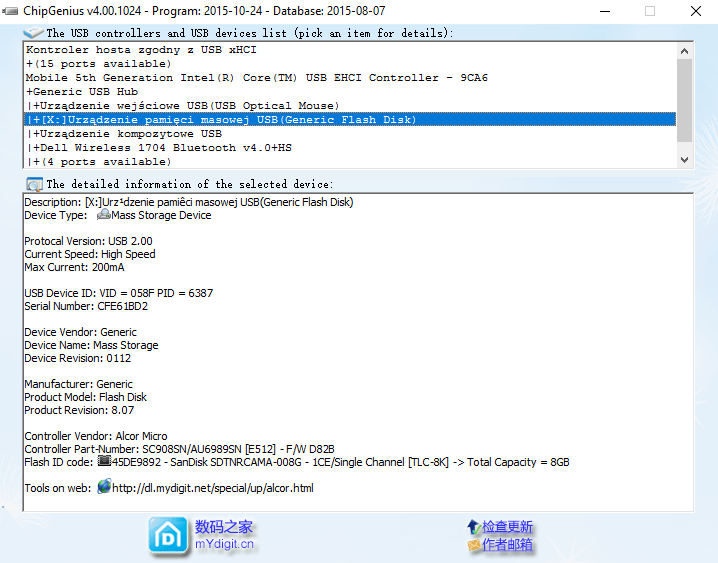The image size is (718, 563).
Task: Click the device list scroll up arrow
Action: click(685, 51)
